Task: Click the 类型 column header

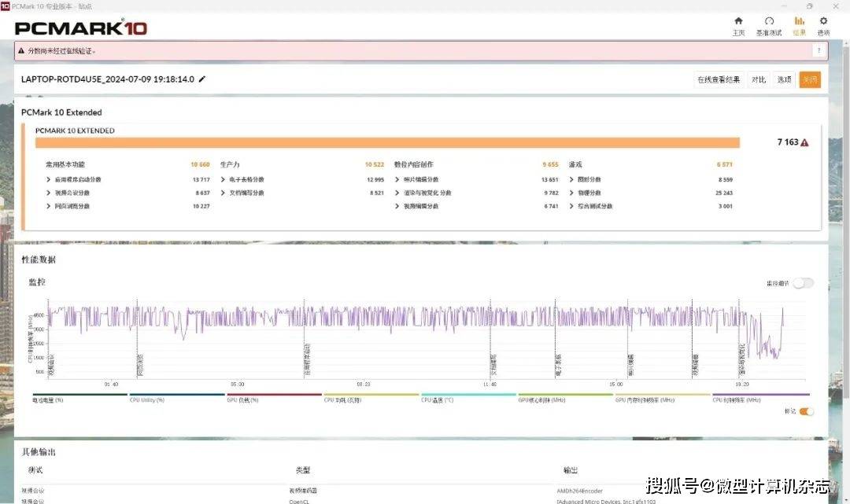Action: [303, 470]
